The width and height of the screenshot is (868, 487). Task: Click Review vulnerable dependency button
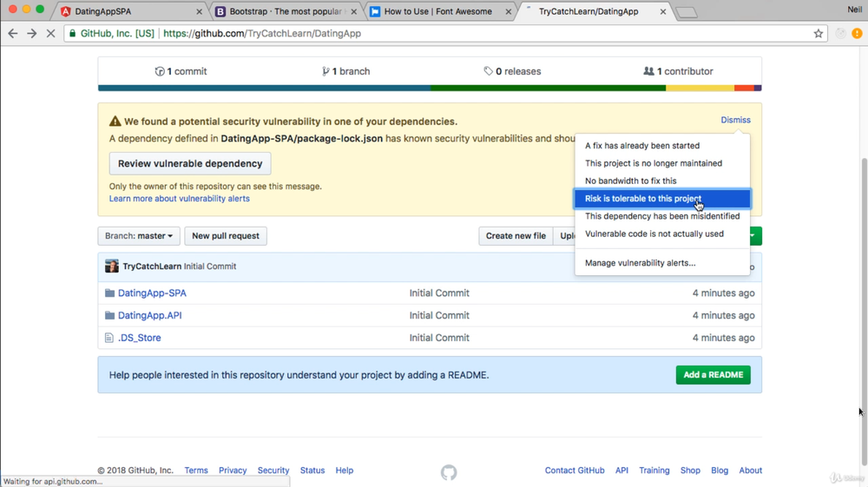(190, 163)
